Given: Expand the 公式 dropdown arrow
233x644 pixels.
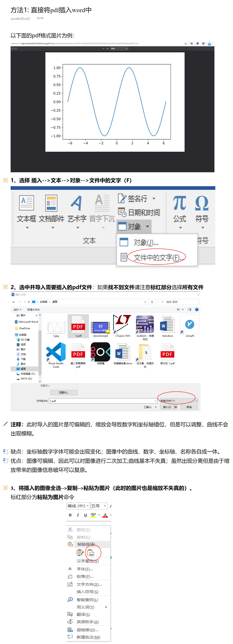Looking at the screenshot, I should [x=180, y=228].
